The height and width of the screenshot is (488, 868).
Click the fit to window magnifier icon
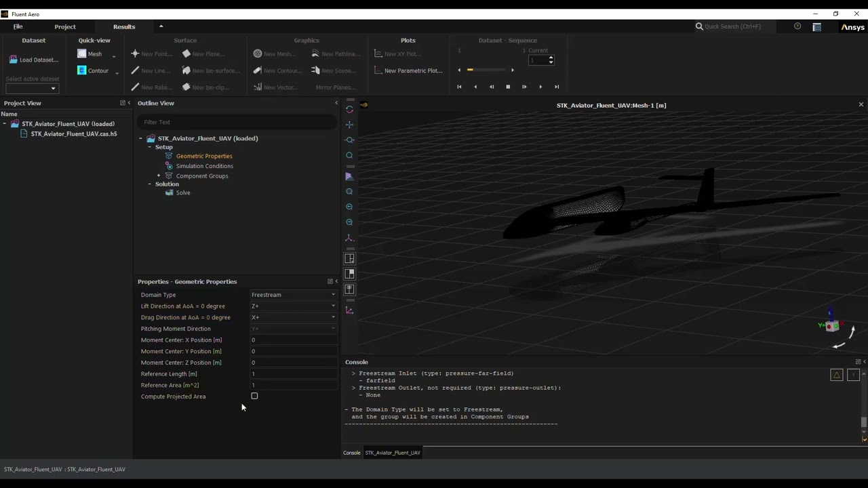click(349, 192)
